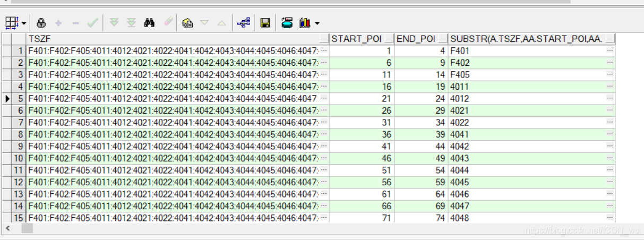Viewport: 644px width, 240px height.
Task: Open the bar chart dropdown arrow
Action: [317, 23]
